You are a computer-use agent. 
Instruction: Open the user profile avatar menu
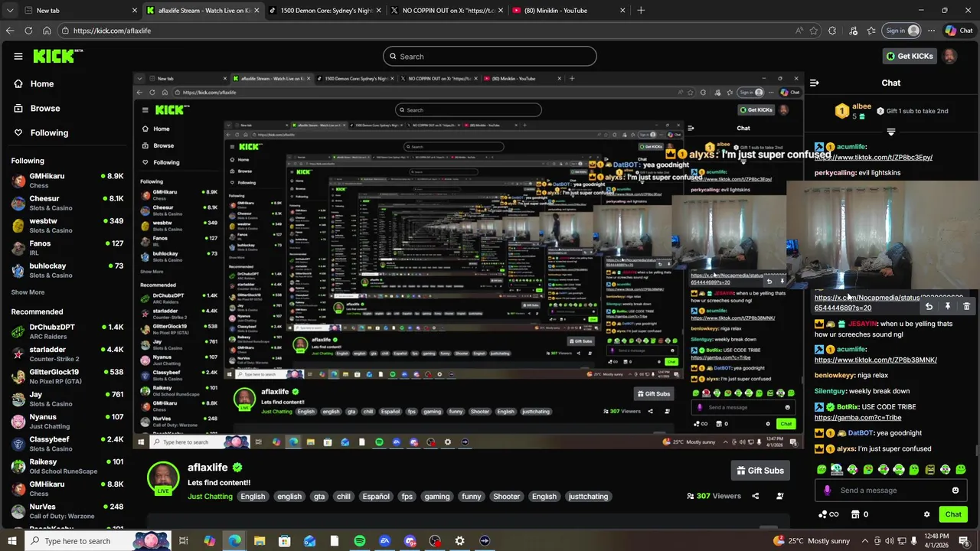coord(949,56)
